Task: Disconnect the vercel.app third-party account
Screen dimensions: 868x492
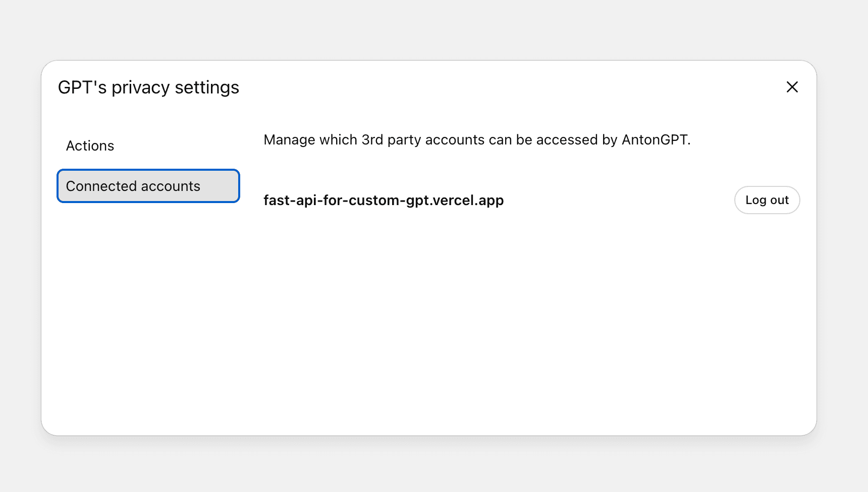Action: [767, 200]
